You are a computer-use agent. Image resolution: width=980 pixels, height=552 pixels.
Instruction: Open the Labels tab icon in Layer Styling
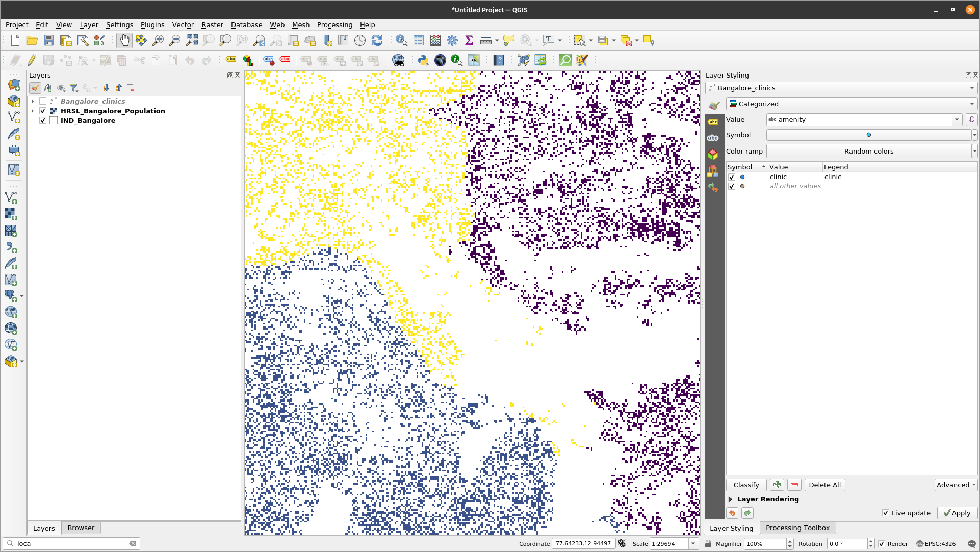713,122
